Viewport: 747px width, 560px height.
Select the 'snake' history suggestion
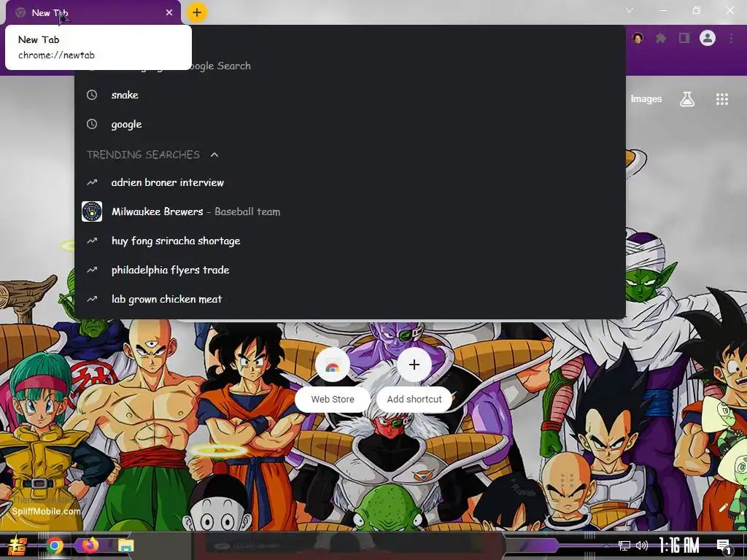[350, 95]
